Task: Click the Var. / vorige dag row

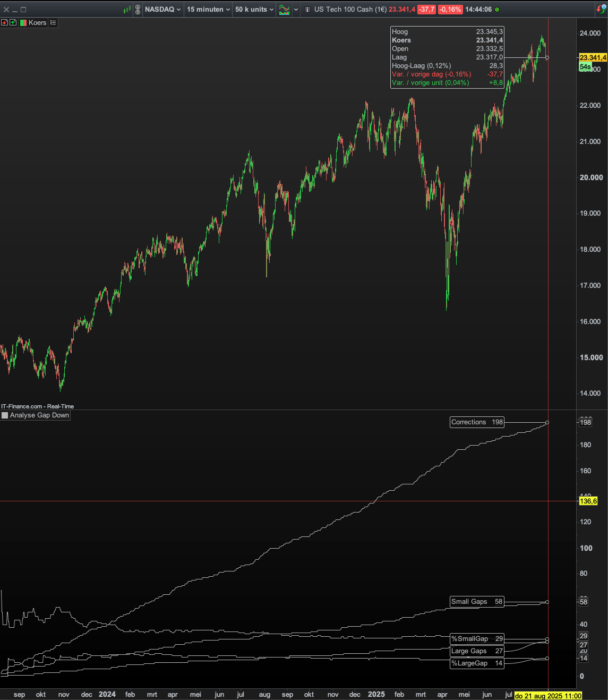Action: [447, 74]
